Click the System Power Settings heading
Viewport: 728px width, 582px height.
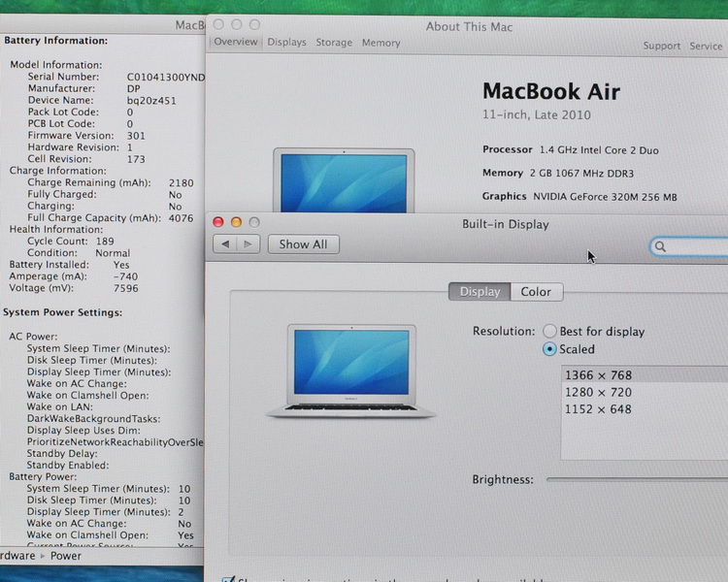63,312
